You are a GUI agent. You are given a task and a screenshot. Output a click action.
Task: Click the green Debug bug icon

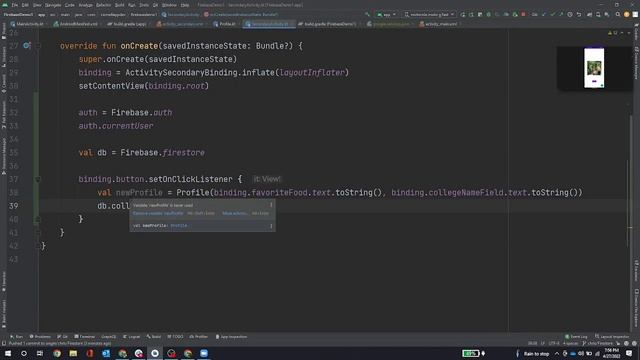[489, 14]
